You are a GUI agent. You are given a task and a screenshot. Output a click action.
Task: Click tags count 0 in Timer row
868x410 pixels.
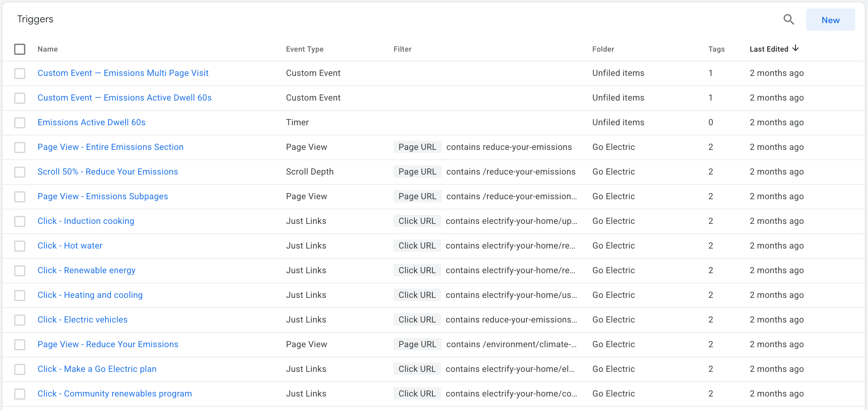(710, 122)
